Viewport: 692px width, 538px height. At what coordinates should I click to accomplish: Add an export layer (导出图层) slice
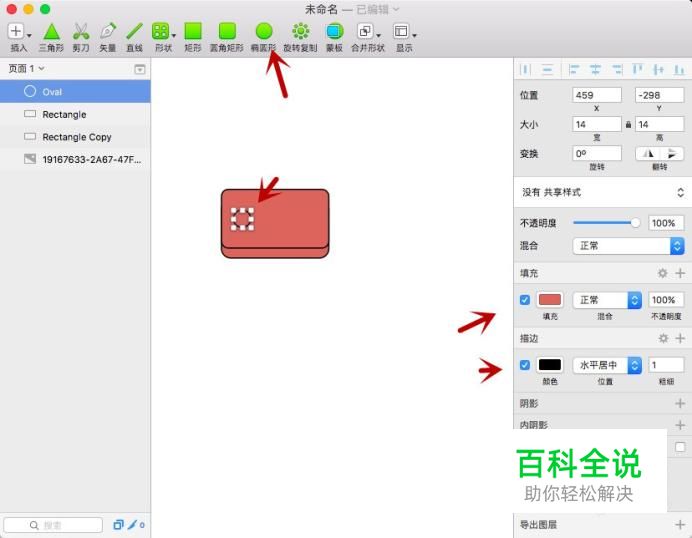point(680,524)
